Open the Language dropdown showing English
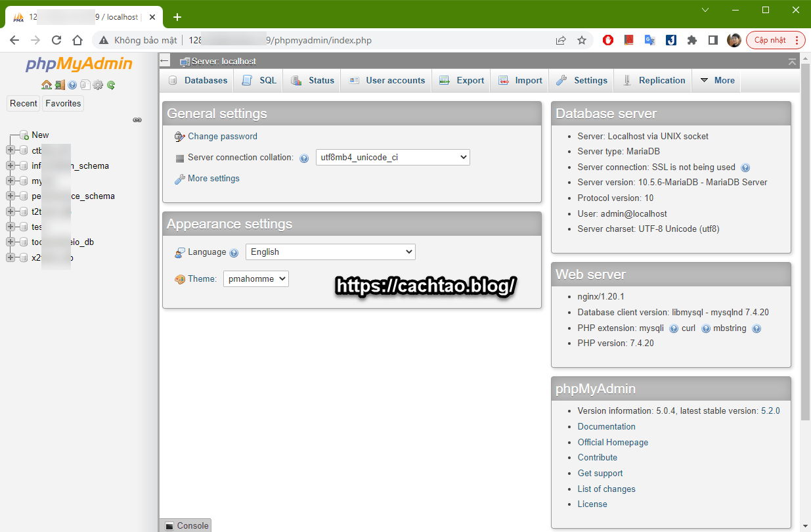 tap(330, 252)
